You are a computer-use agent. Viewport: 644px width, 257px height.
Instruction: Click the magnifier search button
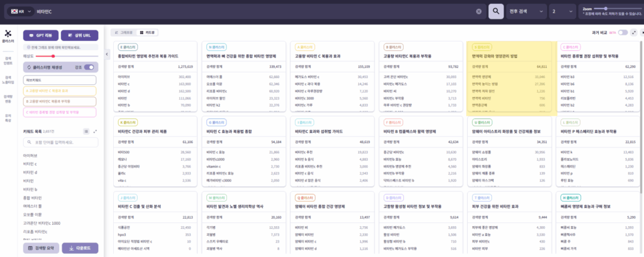point(496,11)
